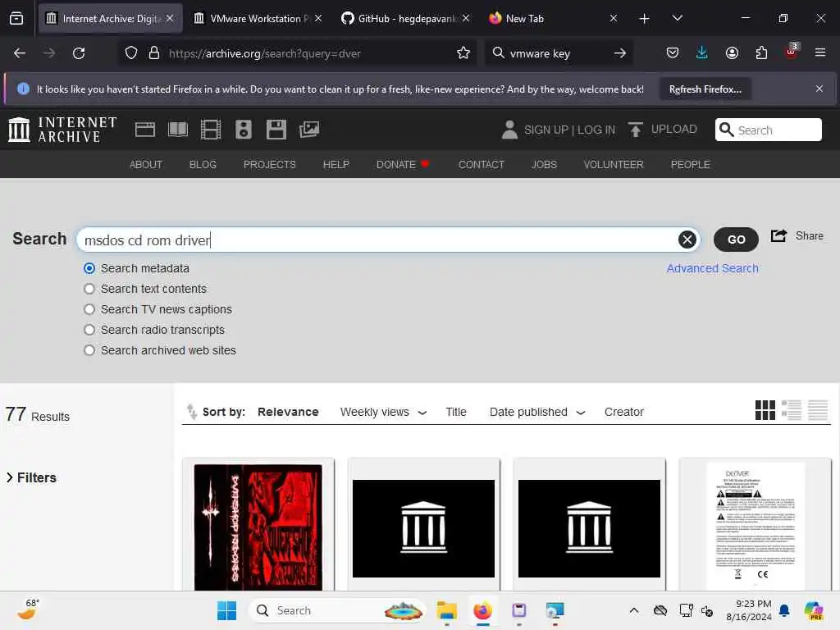Open the Software floppy disk icon
The width and height of the screenshot is (840, 630).
[276, 130]
